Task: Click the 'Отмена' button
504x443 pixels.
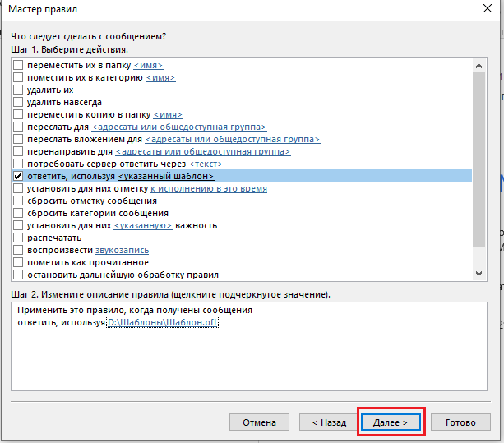Action: (259, 422)
